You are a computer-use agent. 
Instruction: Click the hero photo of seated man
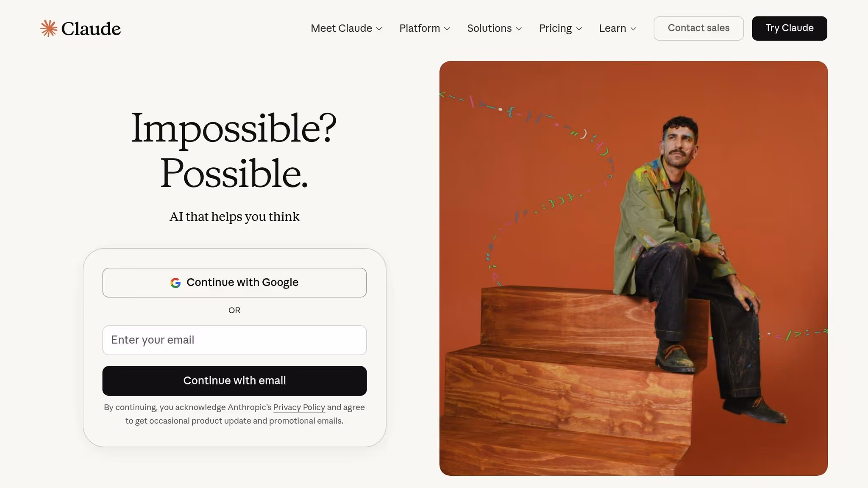(x=633, y=268)
